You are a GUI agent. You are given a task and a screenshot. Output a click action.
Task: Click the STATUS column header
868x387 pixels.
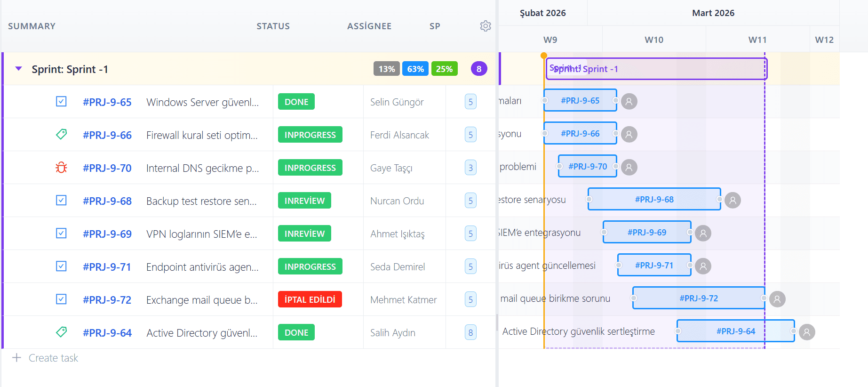(x=273, y=26)
